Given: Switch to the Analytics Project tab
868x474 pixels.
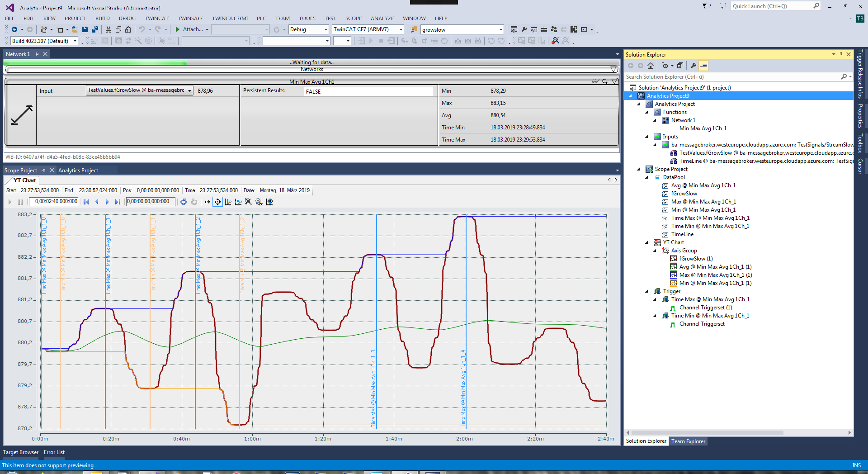Looking at the screenshot, I should tap(78, 171).
